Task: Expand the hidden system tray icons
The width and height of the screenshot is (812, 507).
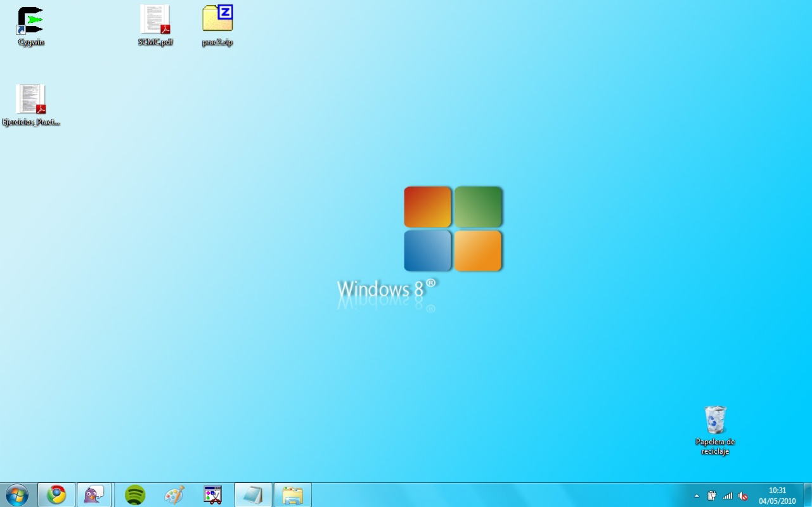Action: click(696, 495)
